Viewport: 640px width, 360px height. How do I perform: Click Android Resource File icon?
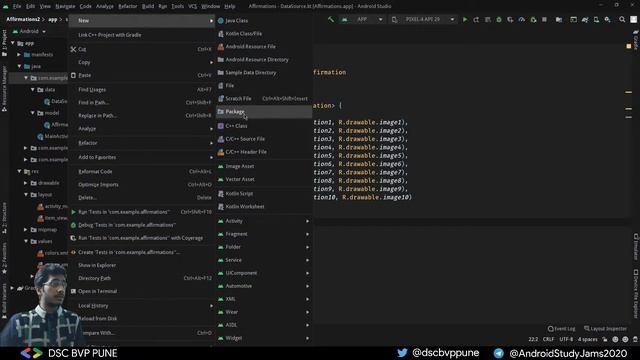[221, 47]
